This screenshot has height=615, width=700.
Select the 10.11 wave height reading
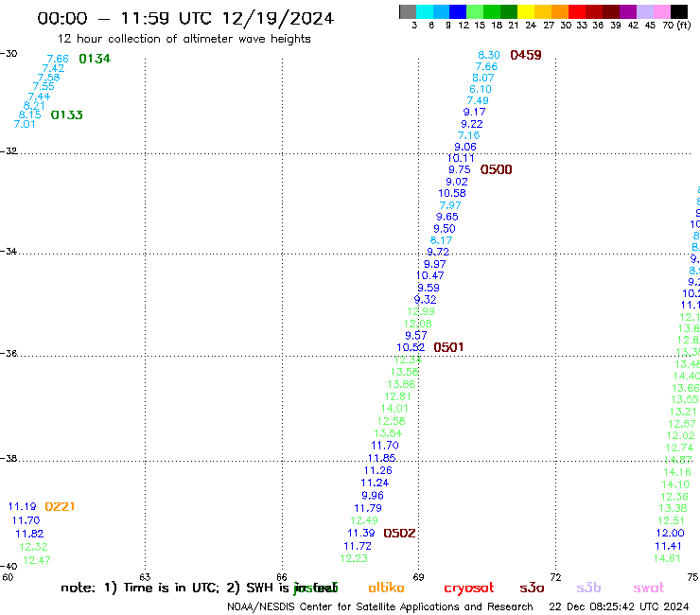[461, 158]
